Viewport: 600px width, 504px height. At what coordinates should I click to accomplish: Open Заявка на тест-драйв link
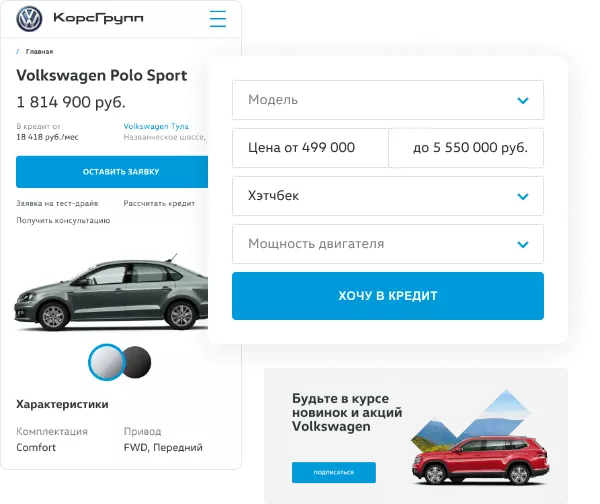click(x=57, y=203)
